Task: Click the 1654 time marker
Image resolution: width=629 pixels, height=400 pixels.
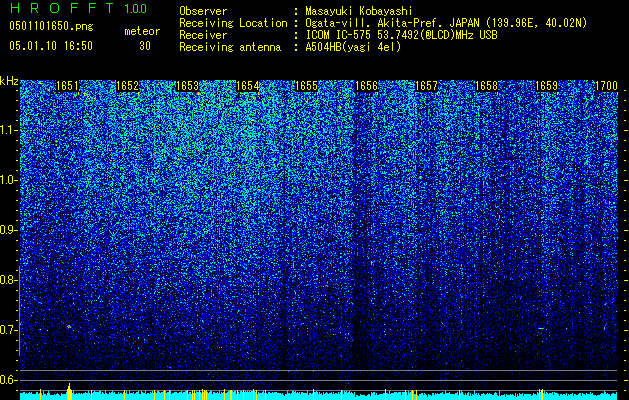Action: tap(248, 86)
